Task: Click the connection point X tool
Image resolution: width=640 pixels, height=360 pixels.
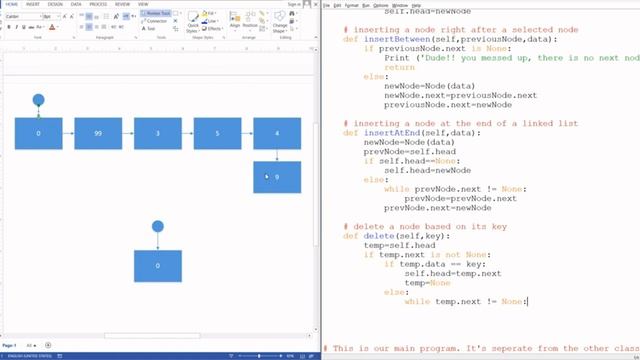Action: [x=175, y=21]
